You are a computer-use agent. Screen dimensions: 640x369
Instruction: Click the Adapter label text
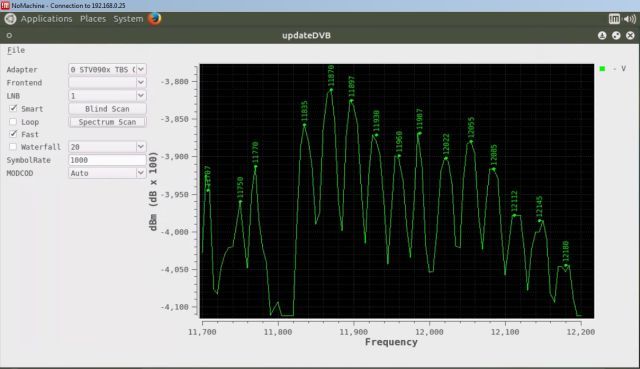[x=22, y=70]
